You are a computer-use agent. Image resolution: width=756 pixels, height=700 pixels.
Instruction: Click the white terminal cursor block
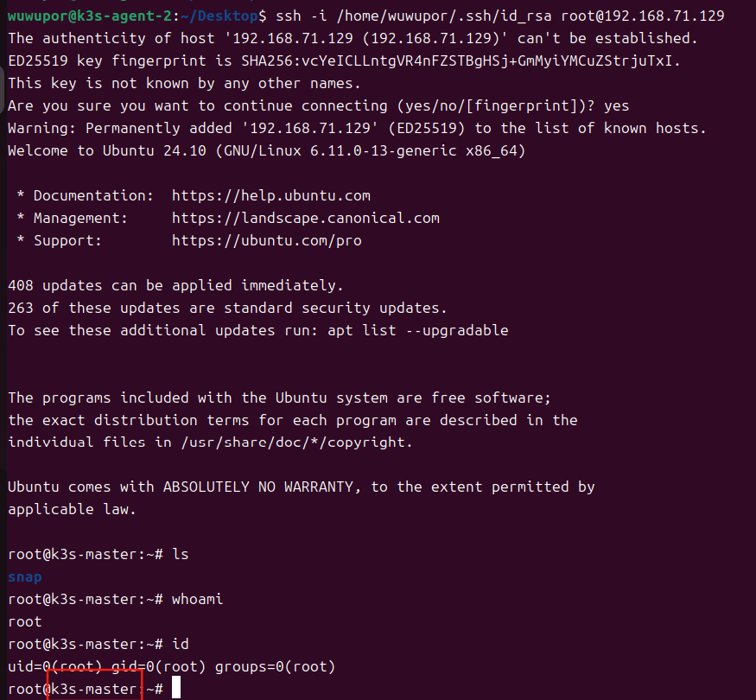click(x=176, y=689)
